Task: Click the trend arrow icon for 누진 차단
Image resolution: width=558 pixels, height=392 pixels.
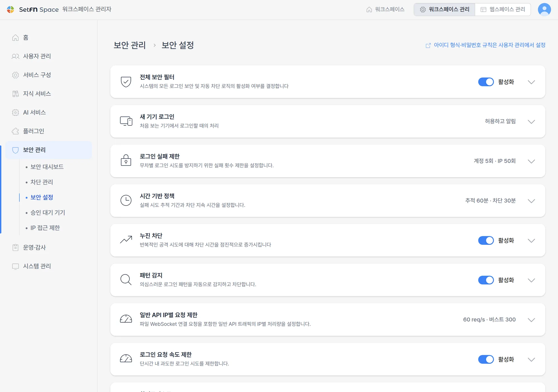Action: click(x=126, y=240)
